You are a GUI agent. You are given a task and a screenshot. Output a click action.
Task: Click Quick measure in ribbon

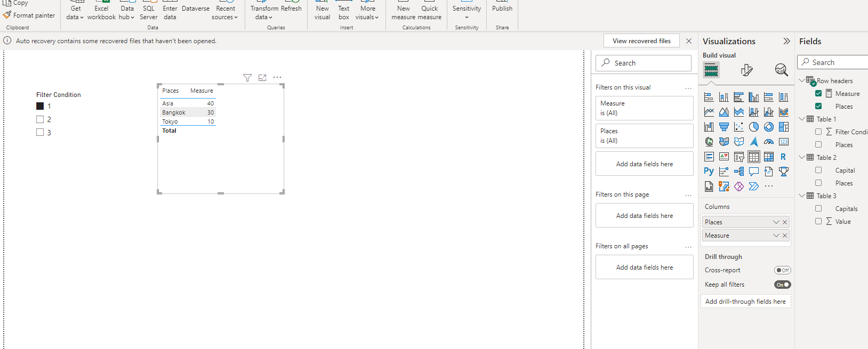pyautogui.click(x=430, y=13)
